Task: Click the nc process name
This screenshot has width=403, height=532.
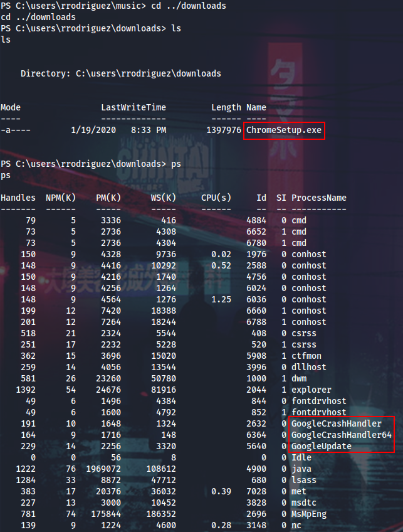Action: coord(296,525)
